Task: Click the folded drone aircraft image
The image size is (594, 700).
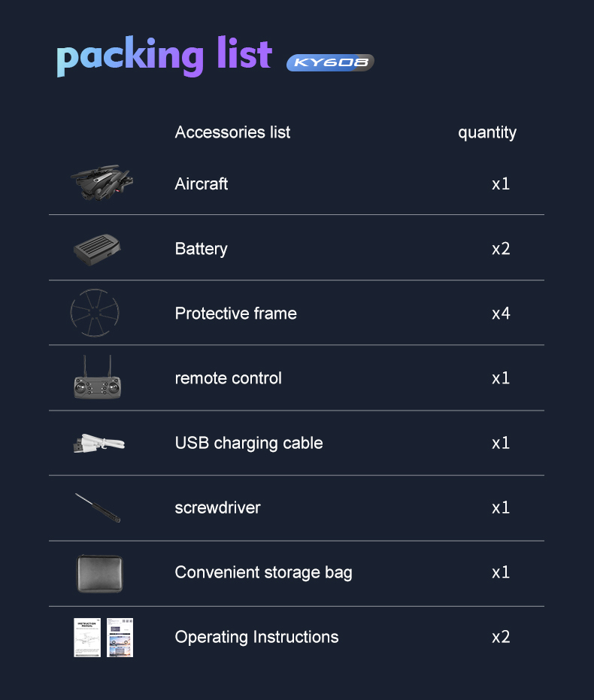Action: click(102, 183)
